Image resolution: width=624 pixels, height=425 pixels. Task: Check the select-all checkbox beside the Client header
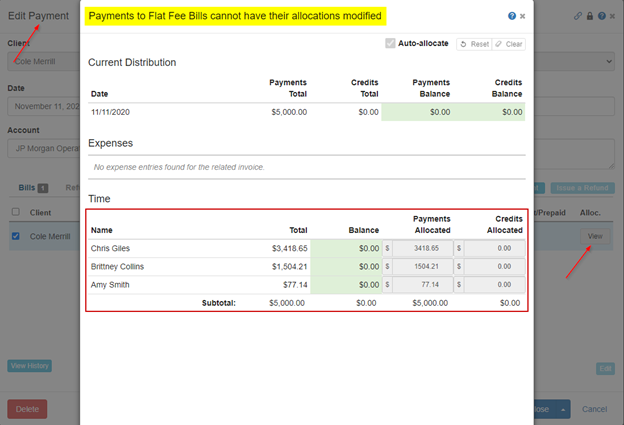point(16,212)
